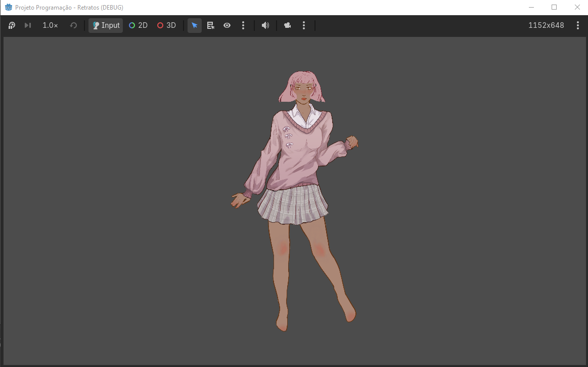Viewport: 588px width, 367px height.
Task: Maximize the Retratos debug window
Action: coord(554,7)
